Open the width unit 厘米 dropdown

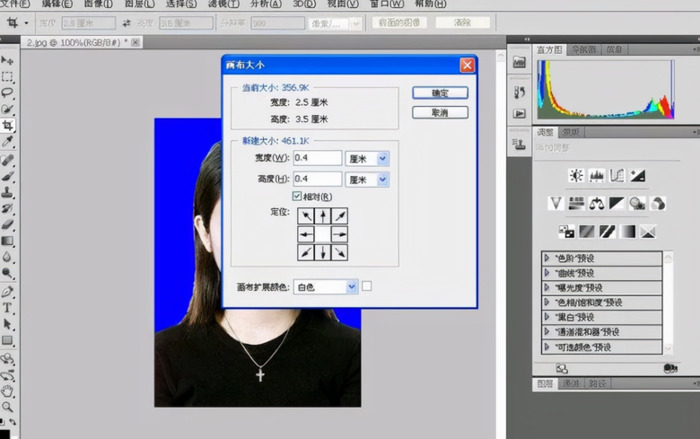click(x=367, y=159)
